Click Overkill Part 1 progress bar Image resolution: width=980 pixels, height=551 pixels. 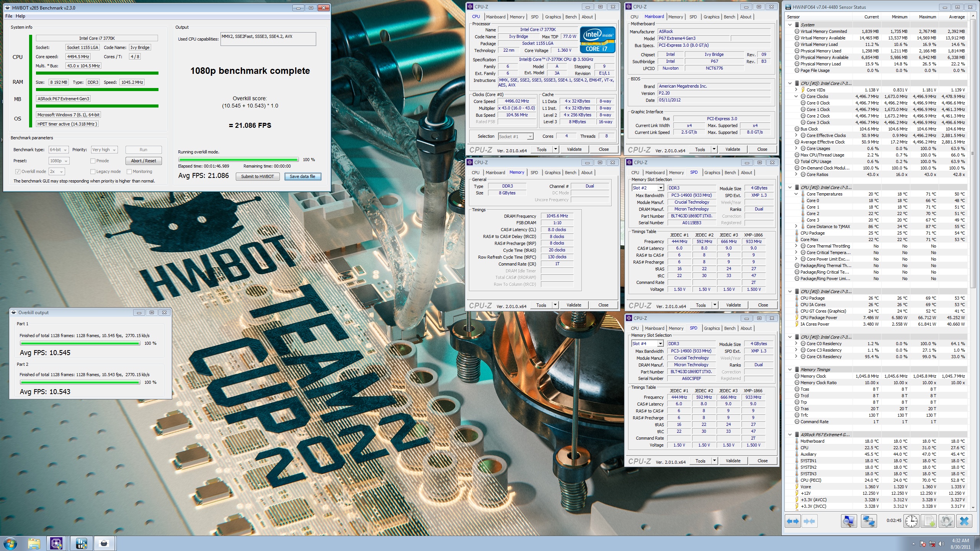tap(80, 343)
